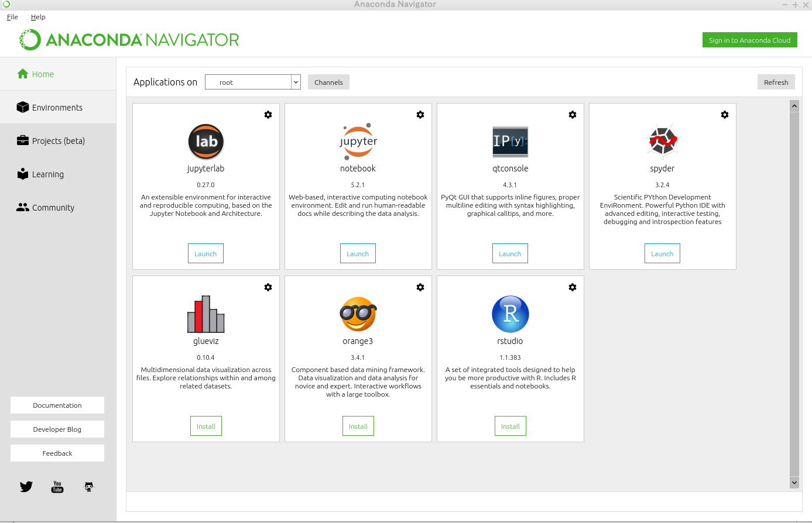Viewport: 812px width, 523px height.
Task: Open qtconsole tile gear options
Action: 573,115
